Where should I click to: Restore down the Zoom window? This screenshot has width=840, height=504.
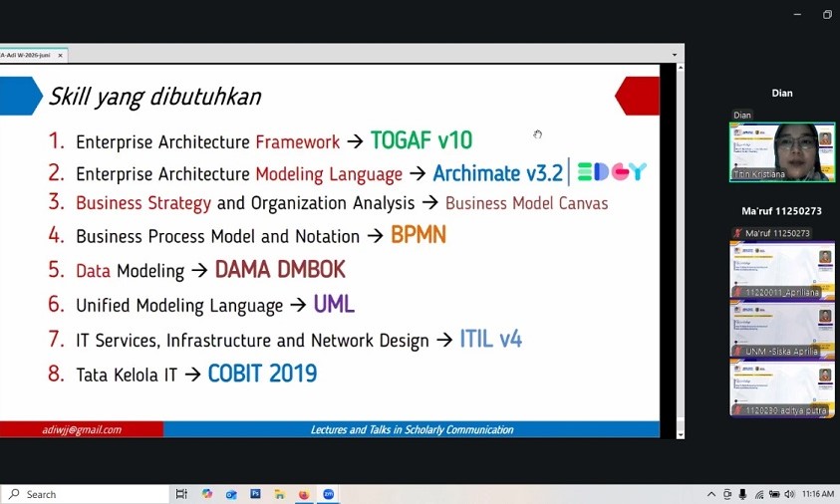click(x=827, y=15)
